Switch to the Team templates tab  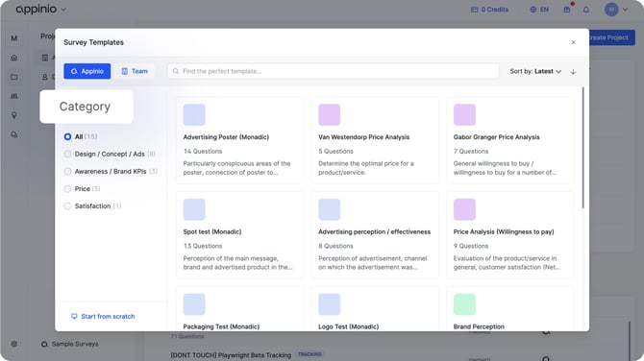click(135, 71)
